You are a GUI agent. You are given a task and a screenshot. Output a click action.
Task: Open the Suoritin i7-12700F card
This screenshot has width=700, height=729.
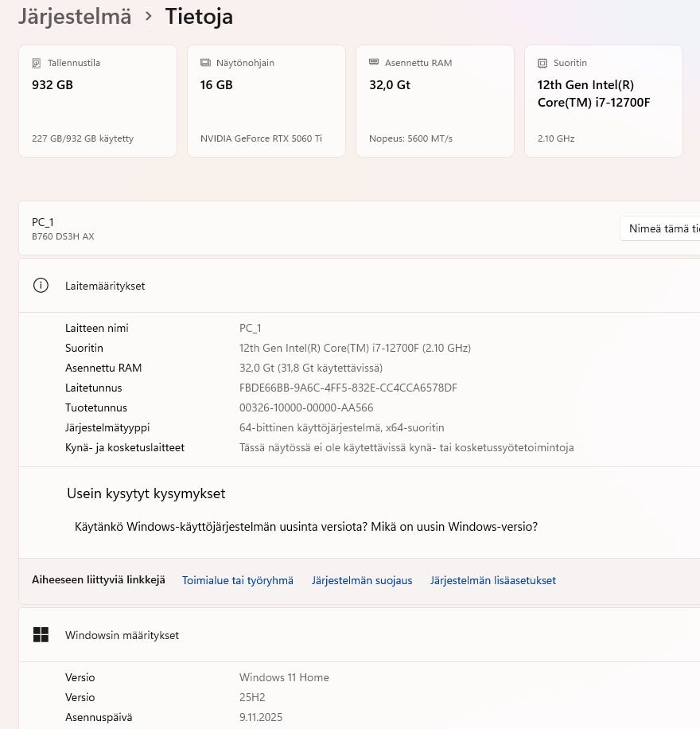point(604,101)
